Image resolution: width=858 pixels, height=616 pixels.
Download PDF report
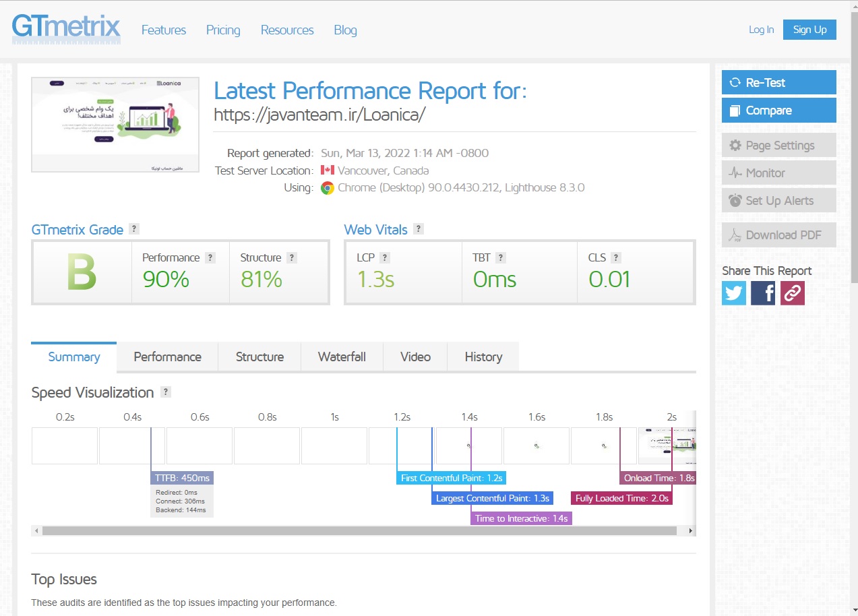tap(779, 235)
